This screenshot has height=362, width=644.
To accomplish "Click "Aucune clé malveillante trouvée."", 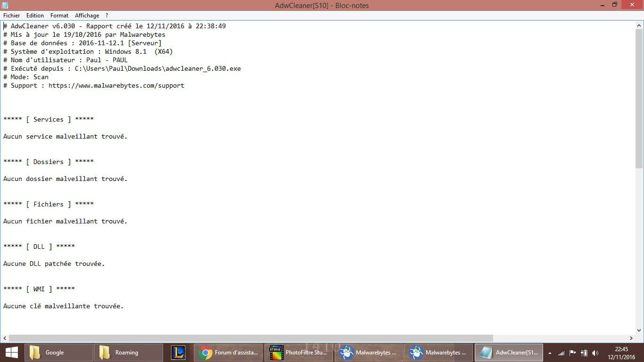I will point(64,306).
